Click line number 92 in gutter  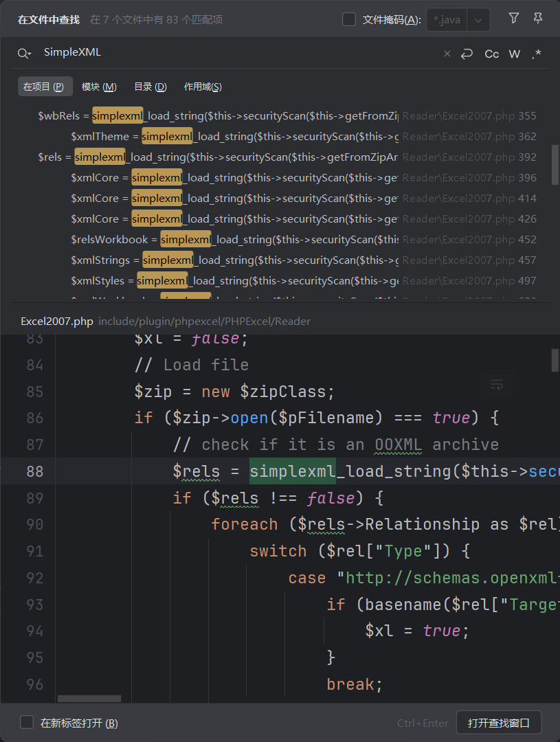(x=35, y=578)
